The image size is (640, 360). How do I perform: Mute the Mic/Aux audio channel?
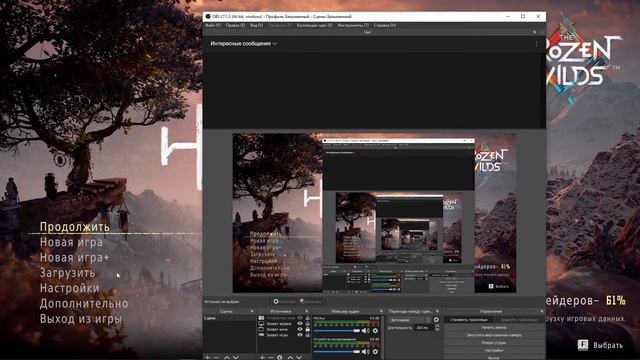365,331
